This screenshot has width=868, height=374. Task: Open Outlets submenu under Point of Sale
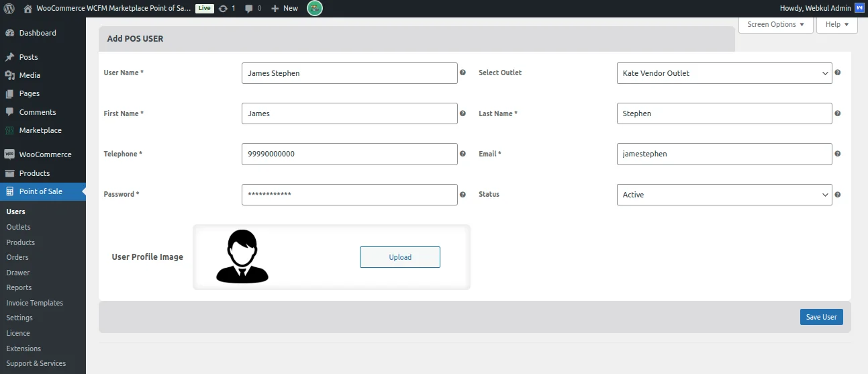coord(18,227)
